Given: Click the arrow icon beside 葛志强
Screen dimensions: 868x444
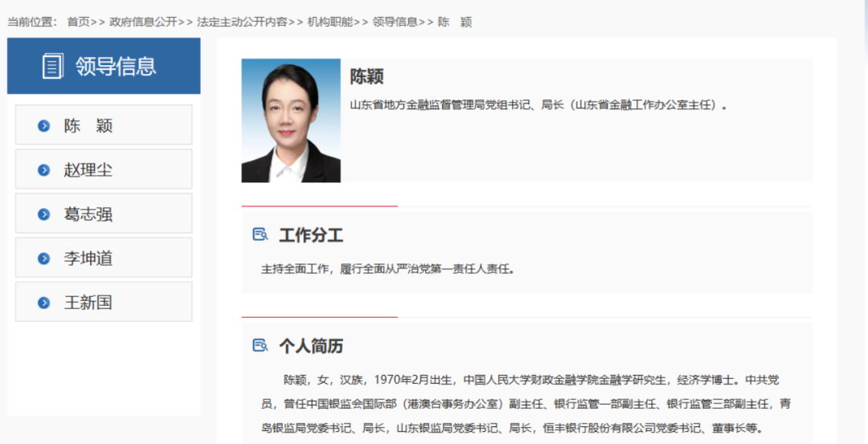Looking at the screenshot, I should pos(44,214).
